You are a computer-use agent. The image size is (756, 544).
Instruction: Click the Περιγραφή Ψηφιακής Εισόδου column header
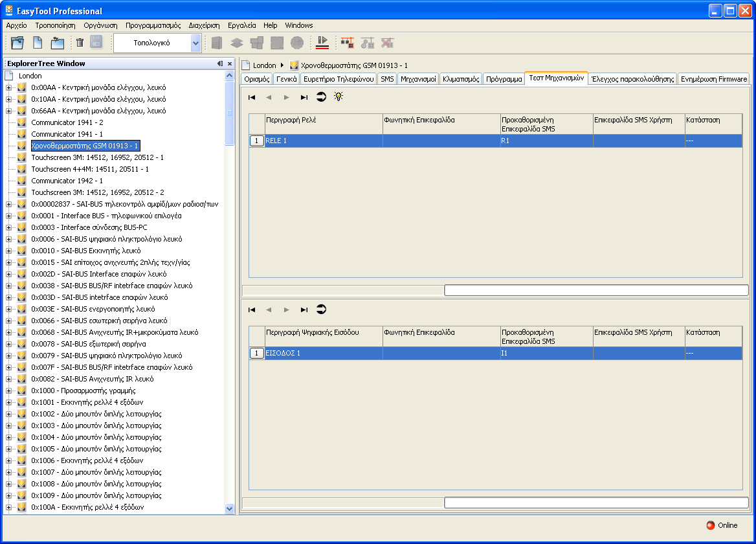tap(324, 337)
